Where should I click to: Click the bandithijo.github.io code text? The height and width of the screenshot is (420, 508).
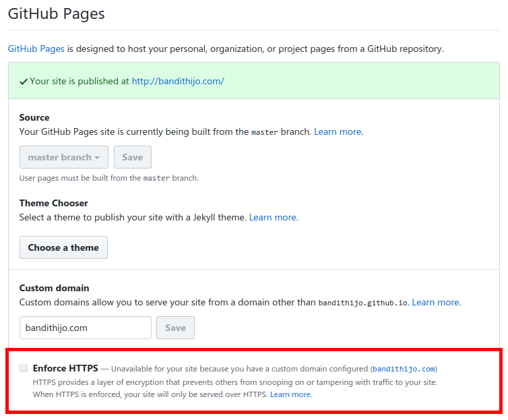click(363, 303)
